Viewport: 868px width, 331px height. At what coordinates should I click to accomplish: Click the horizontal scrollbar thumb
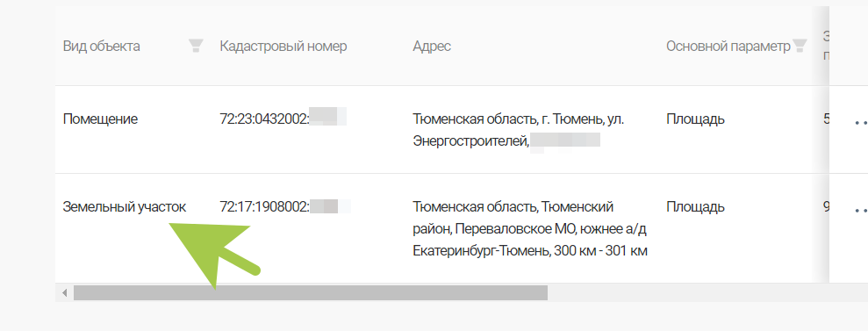click(311, 293)
